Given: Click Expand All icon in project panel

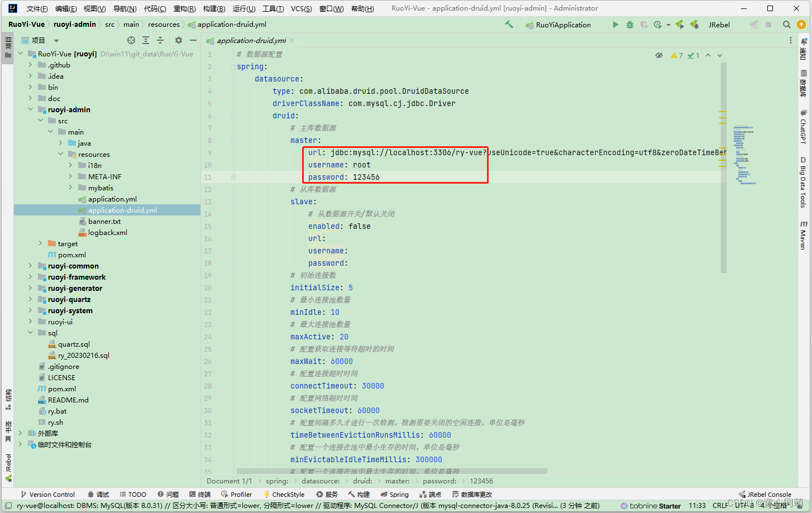Looking at the screenshot, I should point(146,40).
